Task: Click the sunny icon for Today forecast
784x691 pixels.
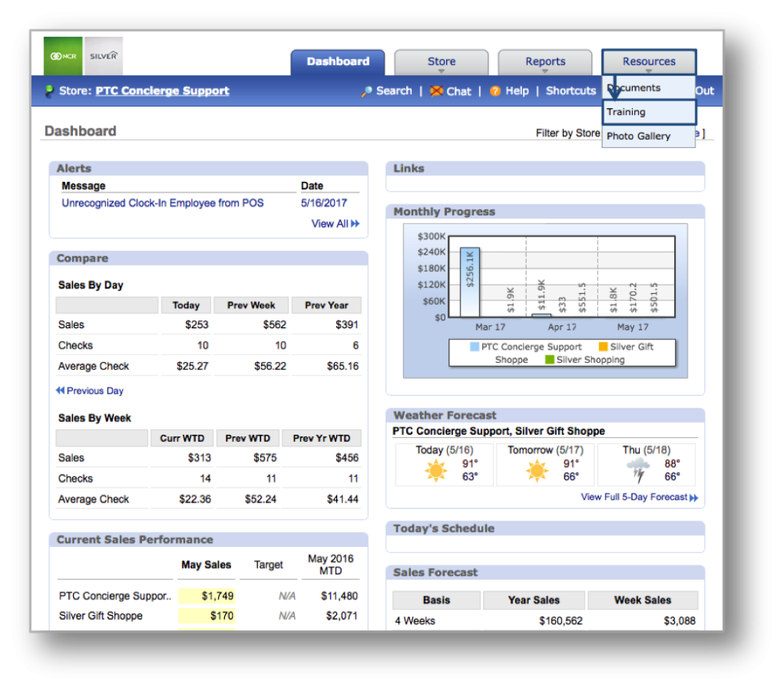Action: click(x=435, y=471)
